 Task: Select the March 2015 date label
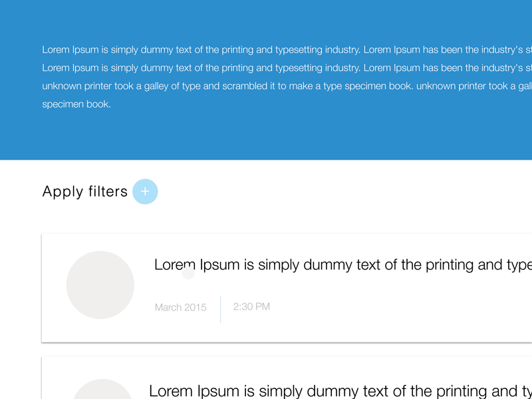pyautogui.click(x=180, y=307)
